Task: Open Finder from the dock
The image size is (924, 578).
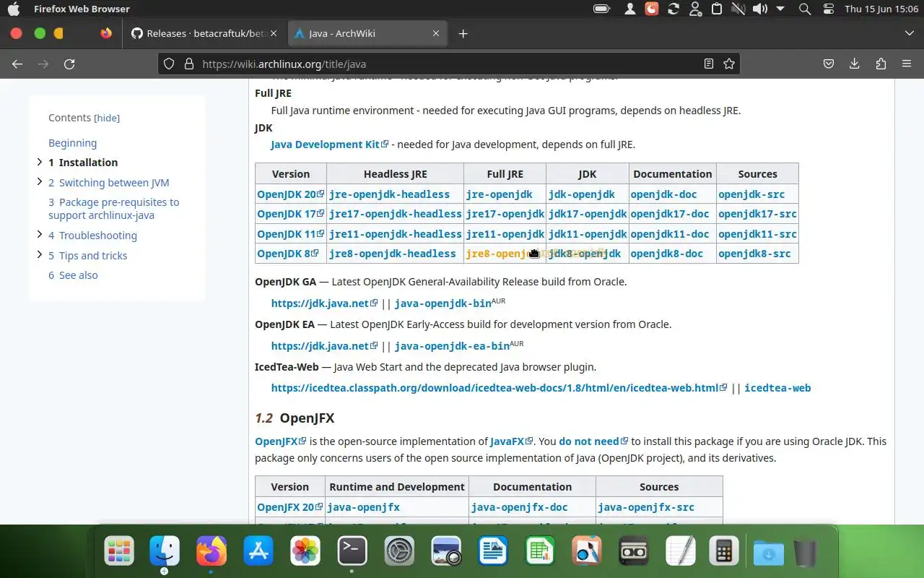Action: coord(165,552)
